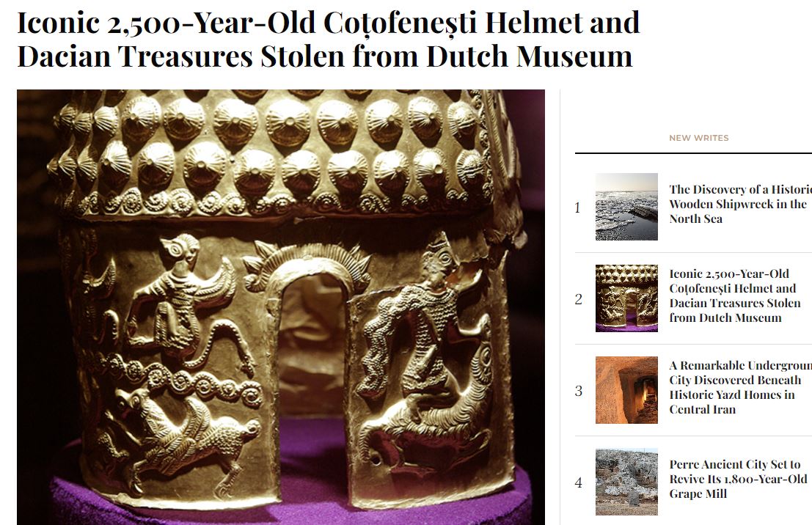Select the NEW WRITES section heading

click(x=698, y=138)
